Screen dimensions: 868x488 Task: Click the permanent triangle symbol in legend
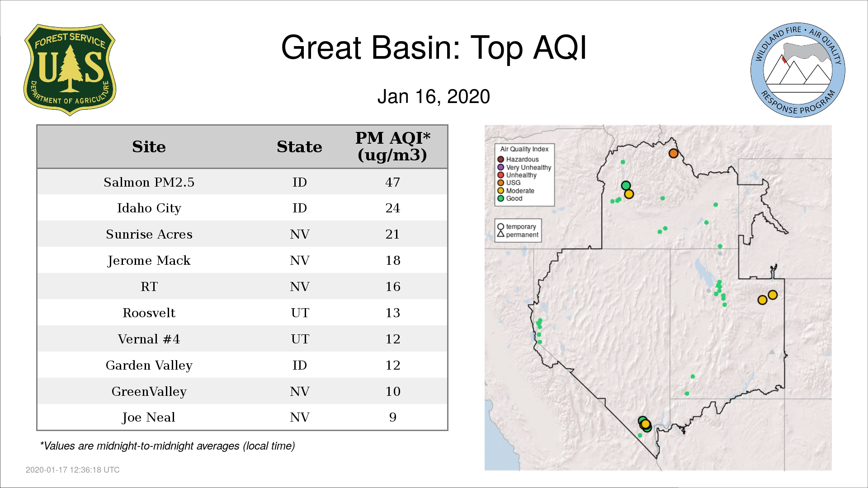pos(500,234)
